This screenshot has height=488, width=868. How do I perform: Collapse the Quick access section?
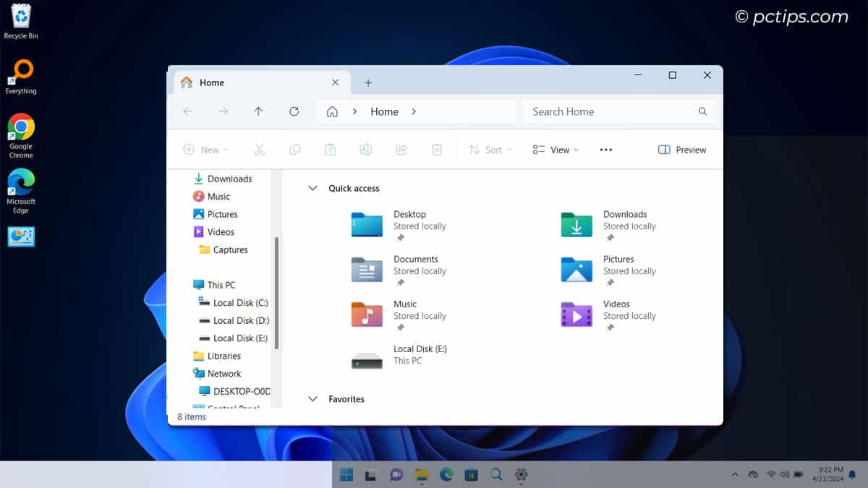312,188
